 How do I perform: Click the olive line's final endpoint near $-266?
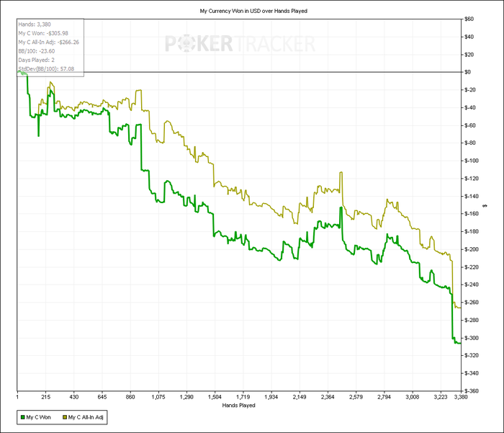tap(461, 308)
